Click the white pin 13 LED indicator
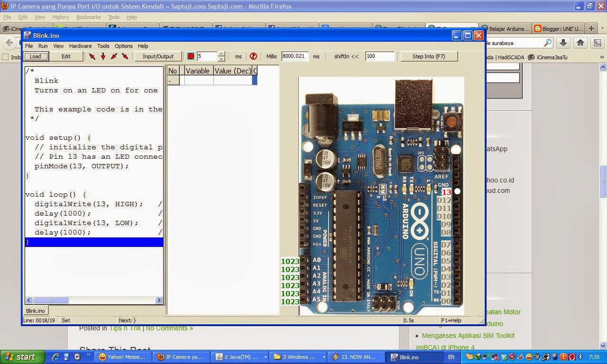Viewport: 607px width, 364px height. [457, 191]
